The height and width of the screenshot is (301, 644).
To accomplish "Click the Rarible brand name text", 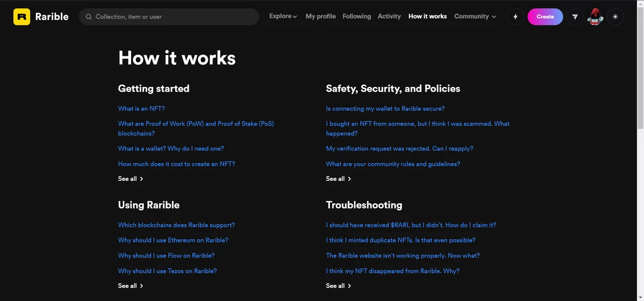I will pyautogui.click(x=52, y=17).
